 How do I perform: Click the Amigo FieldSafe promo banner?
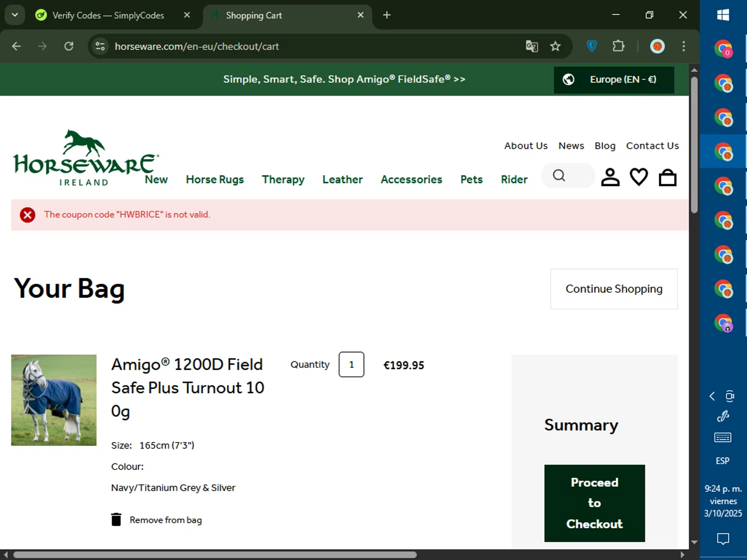click(344, 79)
